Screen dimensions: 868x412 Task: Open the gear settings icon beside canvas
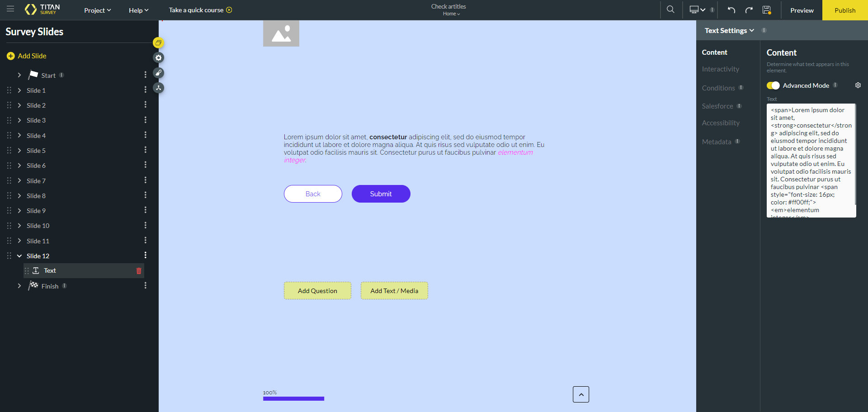[158, 58]
